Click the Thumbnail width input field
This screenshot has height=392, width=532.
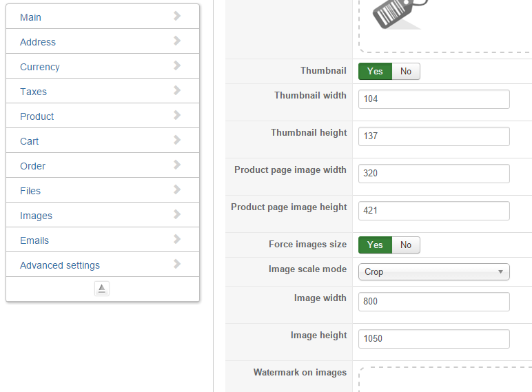[434, 99]
